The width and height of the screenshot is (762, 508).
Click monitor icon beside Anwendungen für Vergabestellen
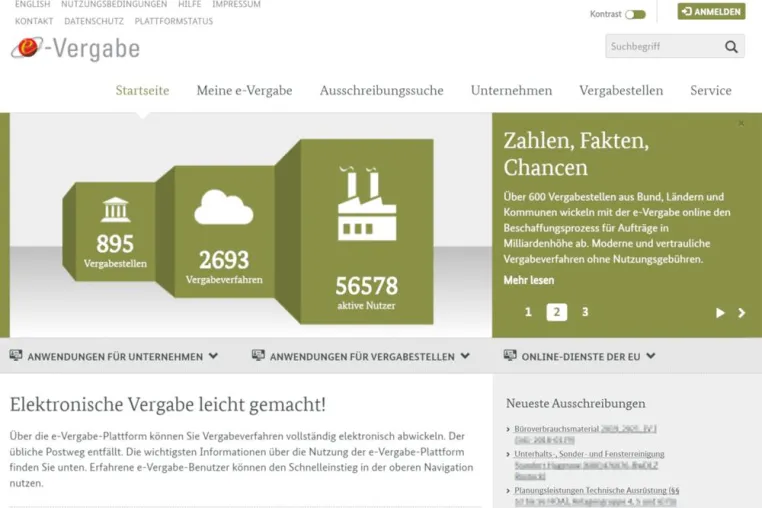(x=258, y=355)
